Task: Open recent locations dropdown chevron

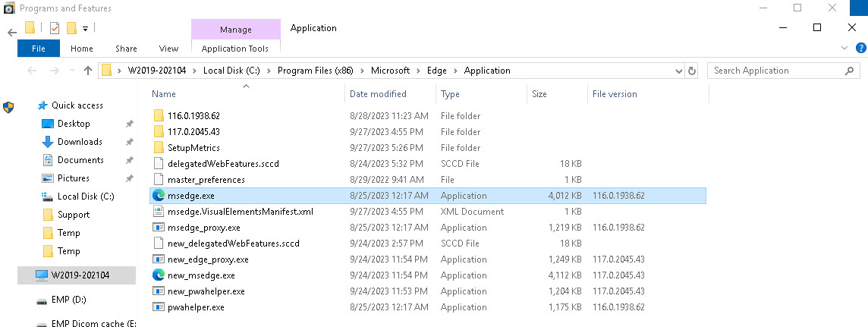Action: [x=71, y=71]
